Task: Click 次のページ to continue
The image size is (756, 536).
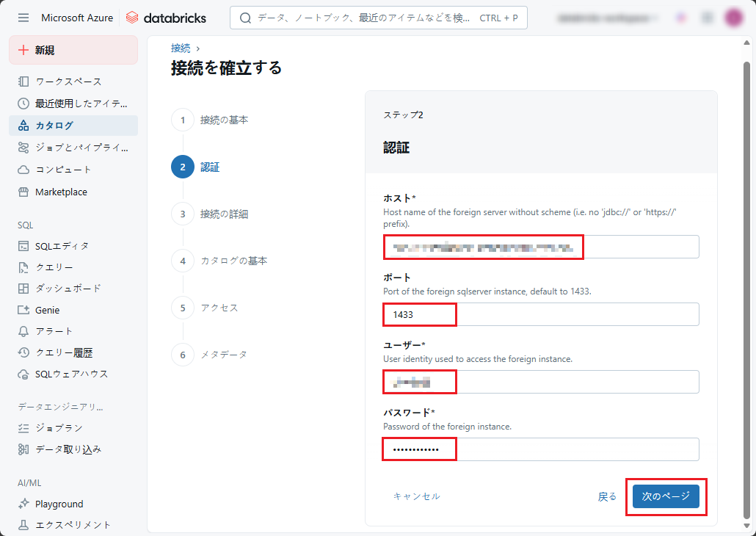Action: coord(666,497)
